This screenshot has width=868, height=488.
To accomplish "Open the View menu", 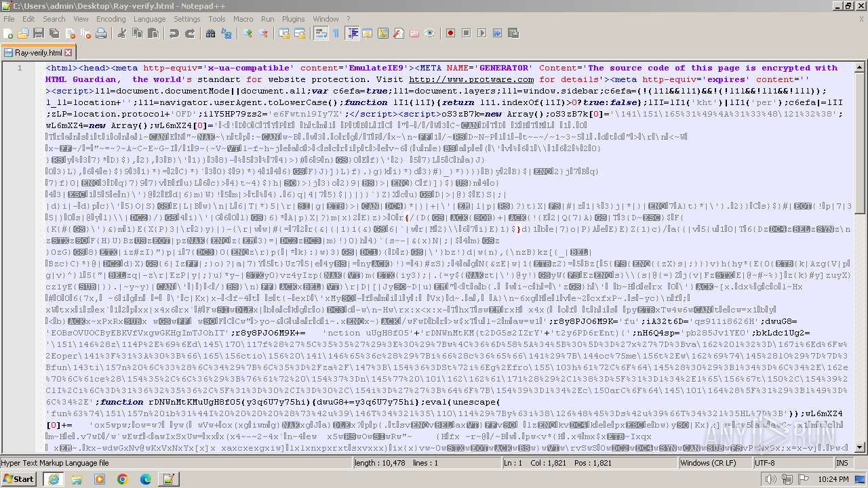I will tap(81, 19).
